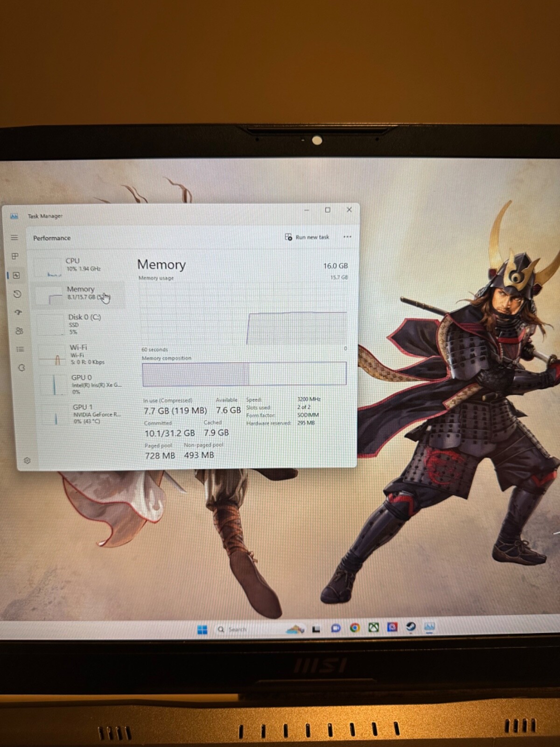Click the 'SODIMM' form factor value

(x=308, y=415)
